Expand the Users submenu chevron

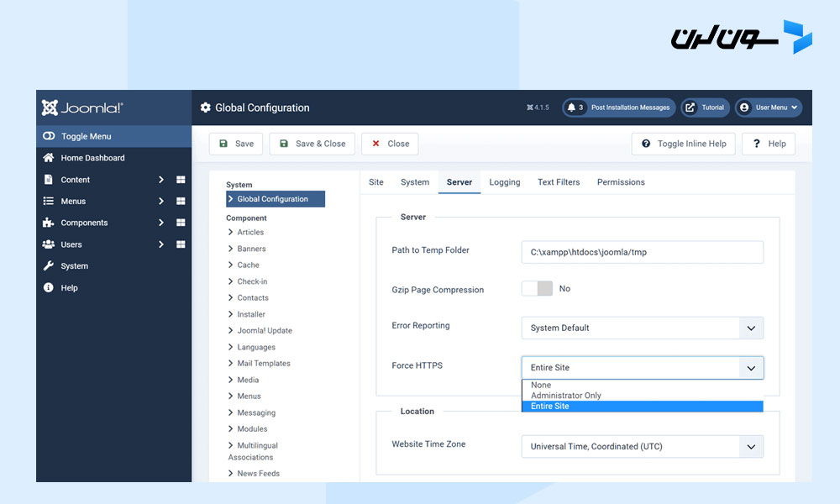pyautogui.click(x=160, y=244)
